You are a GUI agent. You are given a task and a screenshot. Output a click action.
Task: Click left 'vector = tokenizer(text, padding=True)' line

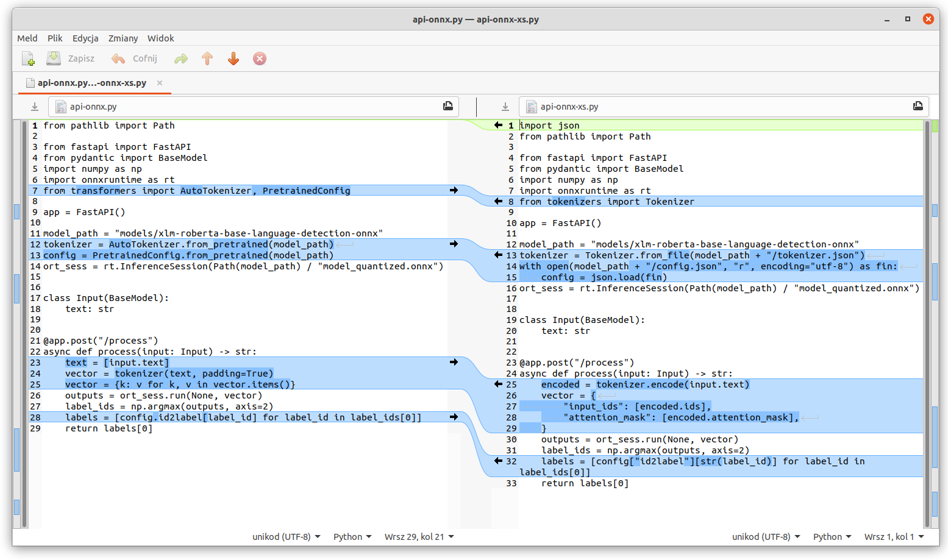point(169,374)
